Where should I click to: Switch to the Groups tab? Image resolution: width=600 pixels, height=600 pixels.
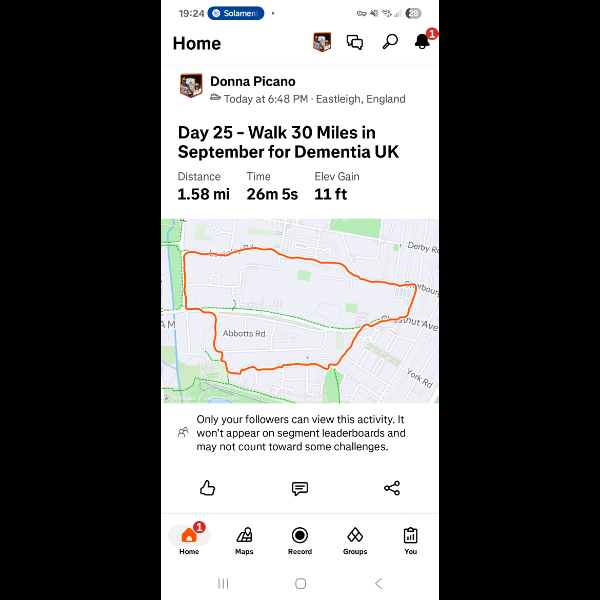coord(355,540)
